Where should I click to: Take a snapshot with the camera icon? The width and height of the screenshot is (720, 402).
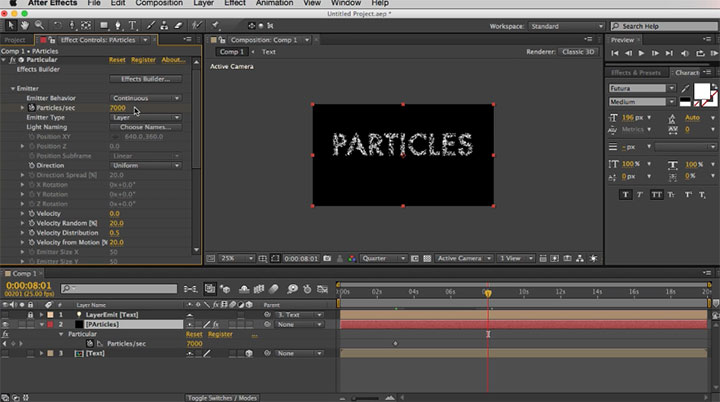tap(327, 259)
